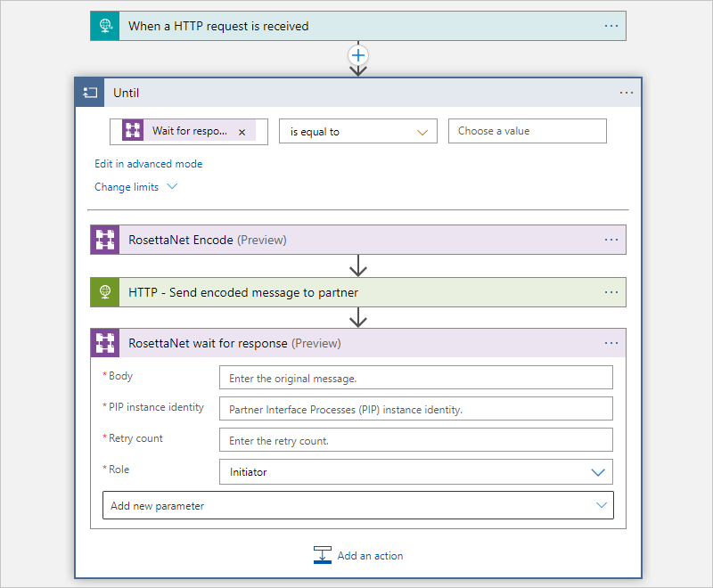The height and width of the screenshot is (588, 713).
Task: Open the 'is equal to' operator dropdown
Action: (358, 132)
